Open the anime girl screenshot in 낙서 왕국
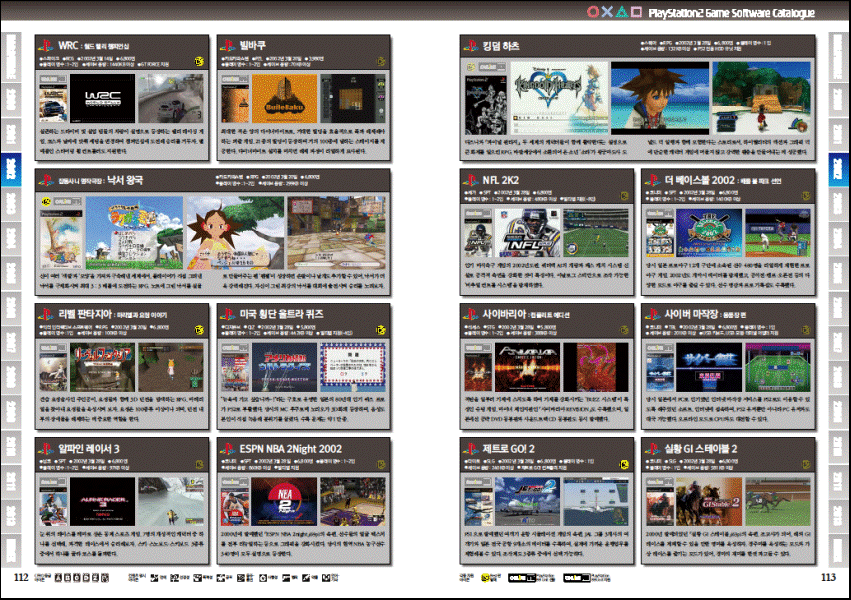Viewport: 851px width, 600px height. pyautogui.click(x=235, y=233)
